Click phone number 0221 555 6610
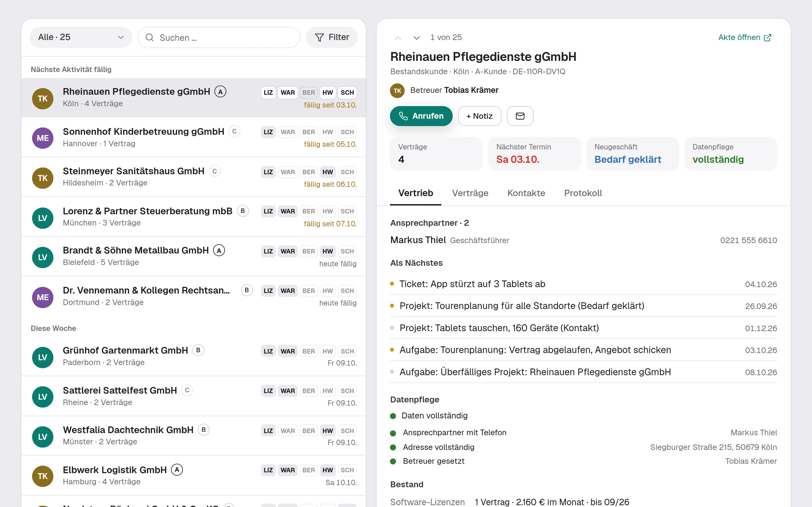Image resolution: width=812 pixels, height=507 pixels. [x=748, y=241]
